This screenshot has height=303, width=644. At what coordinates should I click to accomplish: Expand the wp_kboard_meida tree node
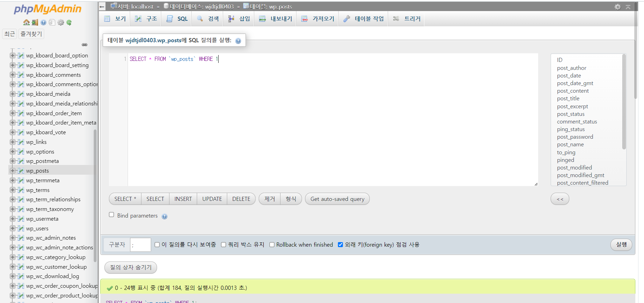tap(13, 94)
